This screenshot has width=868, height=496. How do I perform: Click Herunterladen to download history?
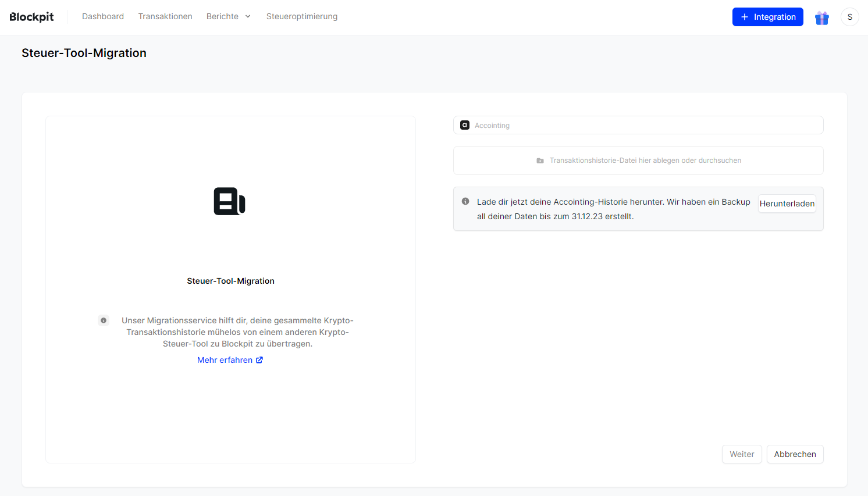pos(787,204)
